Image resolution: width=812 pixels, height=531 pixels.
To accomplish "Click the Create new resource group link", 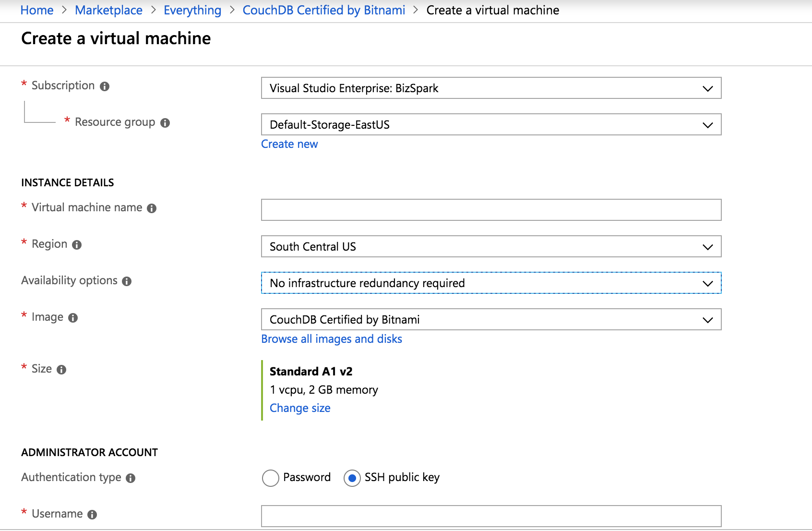I will [x=289, y=144].
